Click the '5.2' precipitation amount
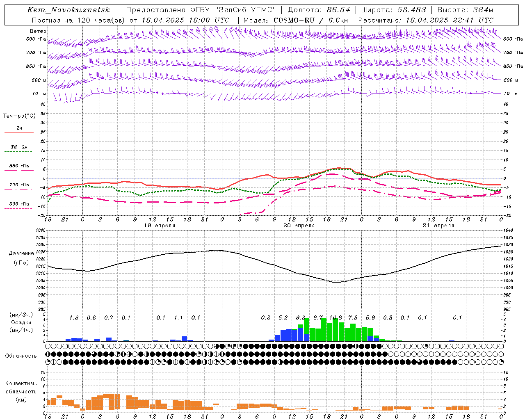The width and height of the screenshot is (525, 420). point(283,318)
